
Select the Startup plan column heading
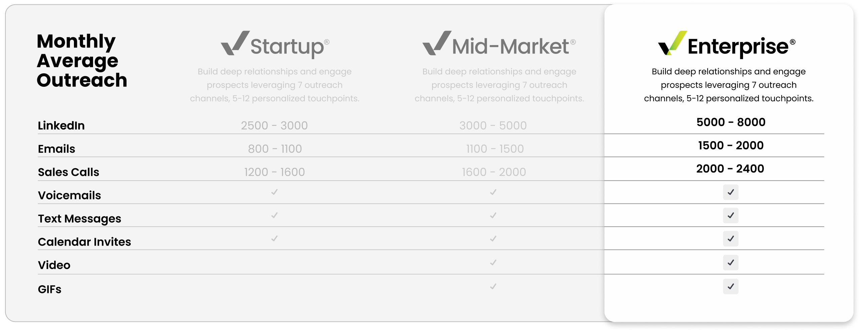click(x=287, y=46)
